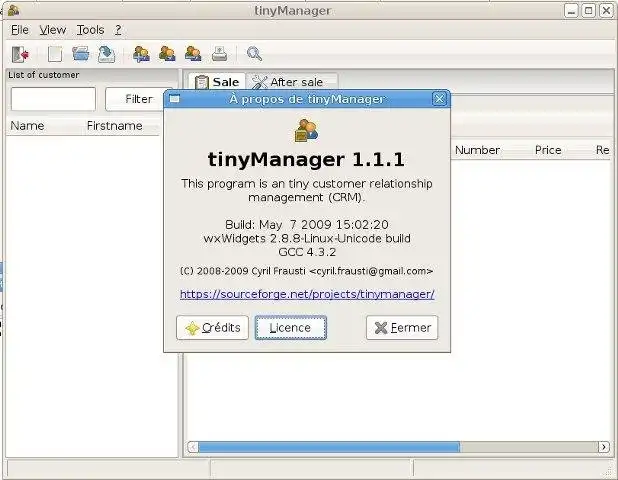Click the add customer icon with plus
Viewport: 618px width, 480px height.
coord(141,54)
